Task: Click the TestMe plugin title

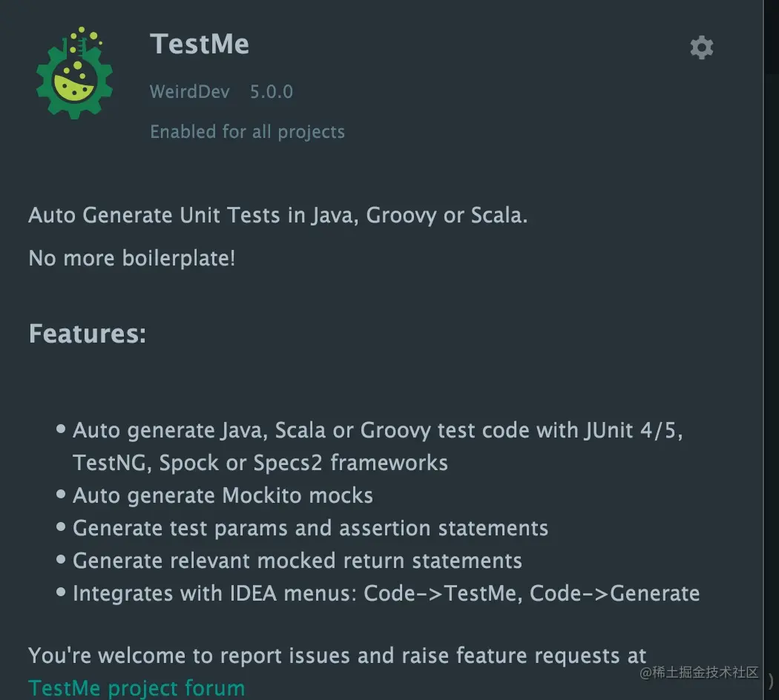Action: [199, 44]
